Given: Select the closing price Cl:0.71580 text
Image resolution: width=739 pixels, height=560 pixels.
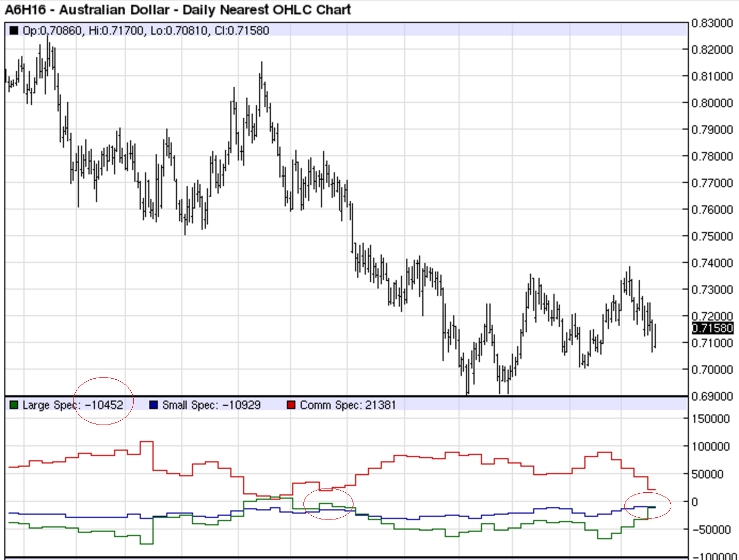Looking at the screenshot, I should pos(242,31).
